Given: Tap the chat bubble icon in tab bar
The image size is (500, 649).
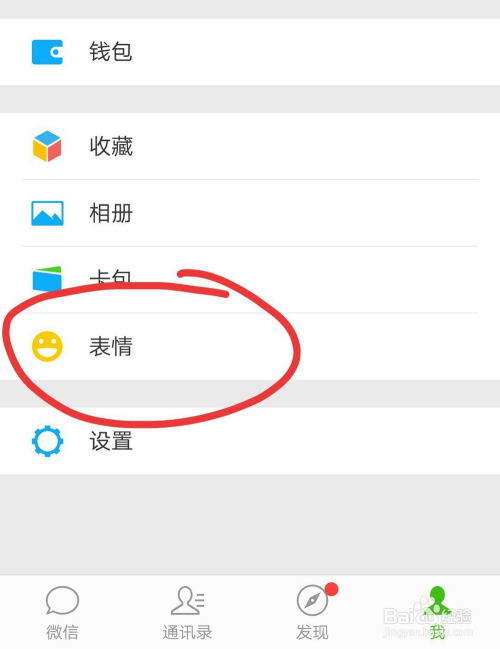Looking at the screenshot, I should (62, 600).
